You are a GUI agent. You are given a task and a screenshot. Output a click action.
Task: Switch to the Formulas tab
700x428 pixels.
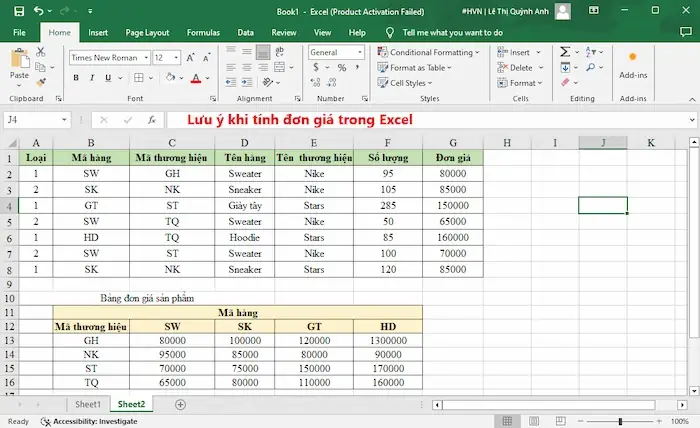tap(203, 33)
